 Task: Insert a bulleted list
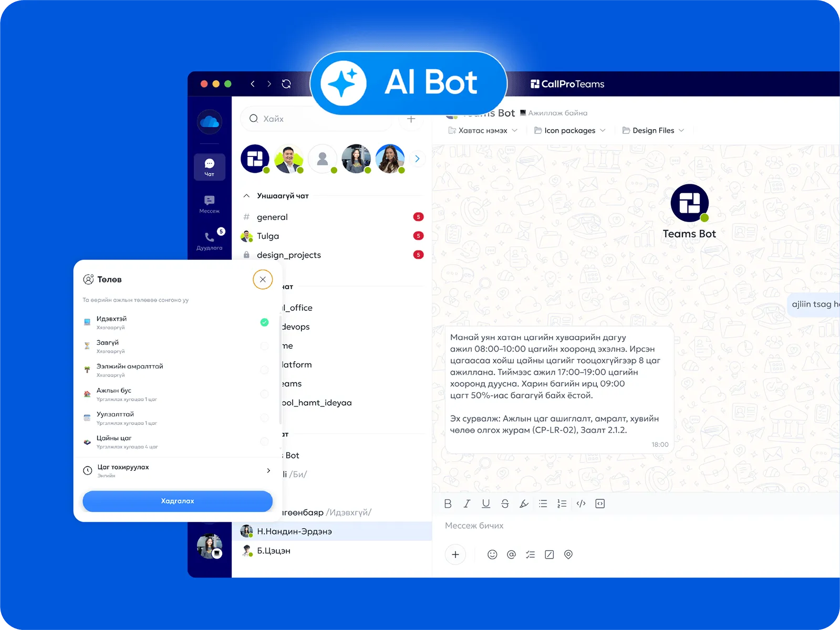[x=543, y=503]
